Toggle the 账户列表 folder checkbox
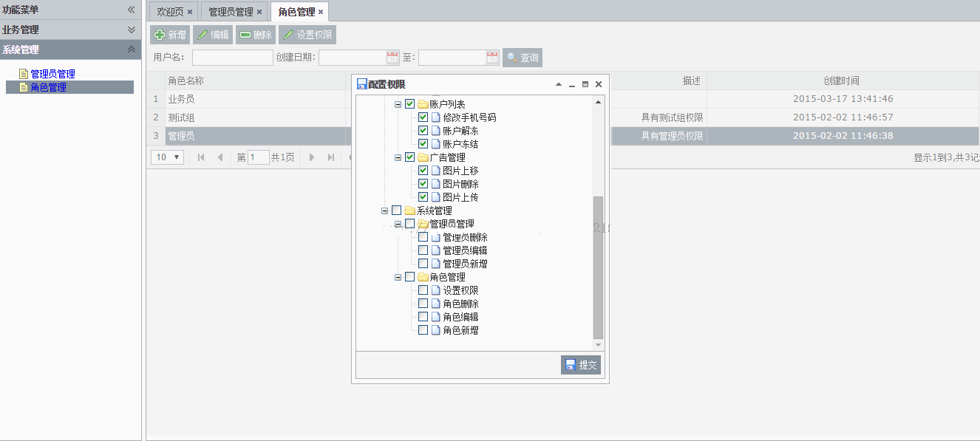The height and width of the screenshot is (441, 980). coord(409,104)
